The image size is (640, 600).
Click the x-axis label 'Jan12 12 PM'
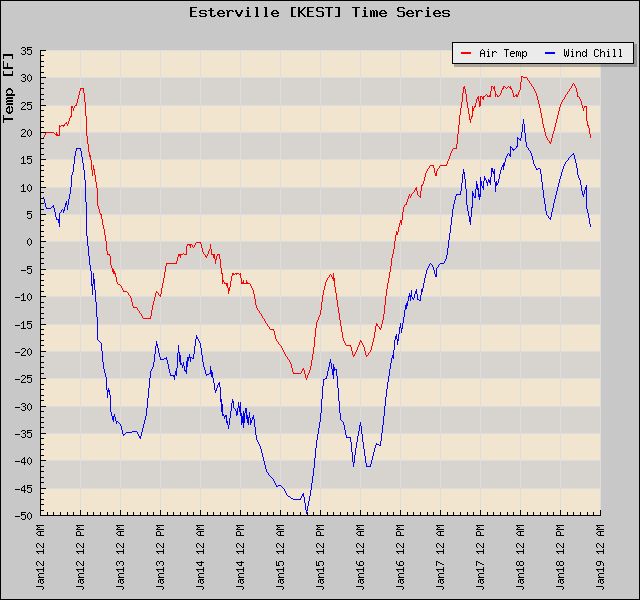click(x=80, y=558)
